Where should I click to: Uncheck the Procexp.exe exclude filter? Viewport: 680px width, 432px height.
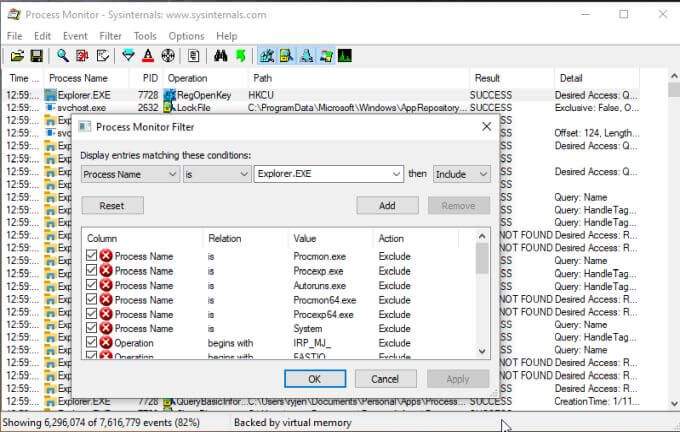point(91,270)
